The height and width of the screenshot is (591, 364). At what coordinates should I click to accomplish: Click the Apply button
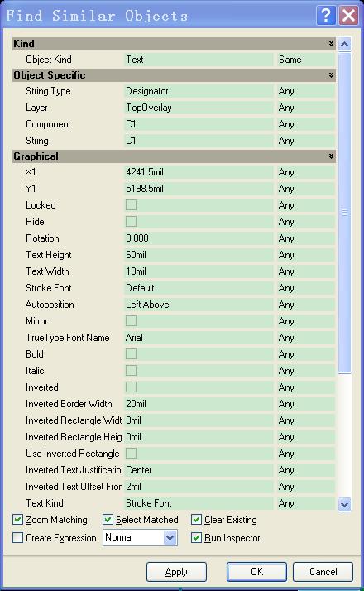(176, 572)
